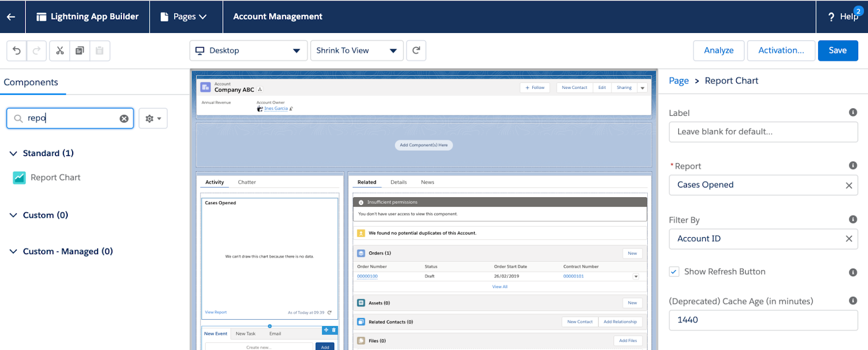Click the Files related list icon
This screenshot has width=868, height=350.
pyautogui.click(x=361, y=341)
